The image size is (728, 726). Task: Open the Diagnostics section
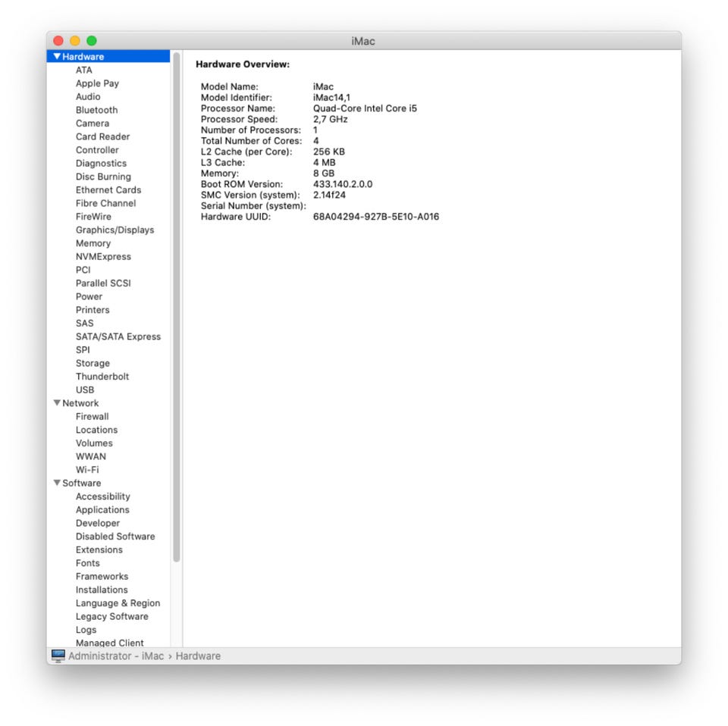point(101,163)
